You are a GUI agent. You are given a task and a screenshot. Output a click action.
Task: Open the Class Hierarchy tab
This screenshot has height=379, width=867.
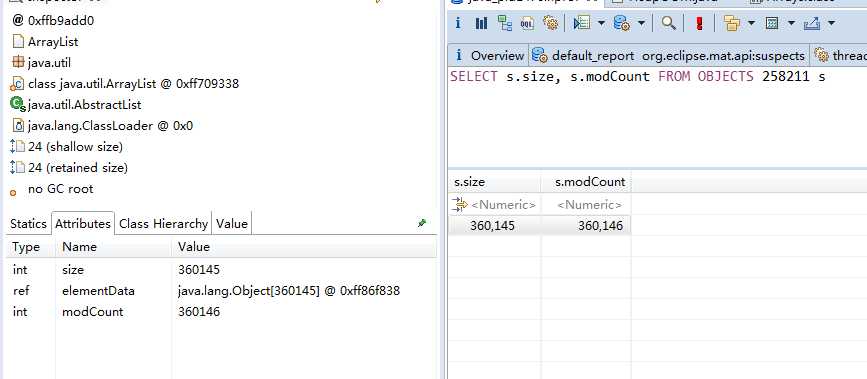(x=163, y=224)
